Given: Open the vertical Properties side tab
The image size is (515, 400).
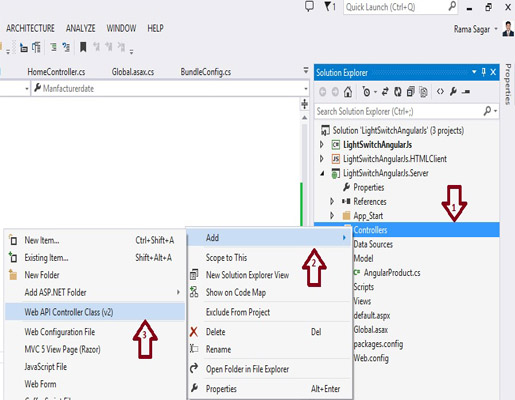Looking at the screenshot, I should pos(508,84).
